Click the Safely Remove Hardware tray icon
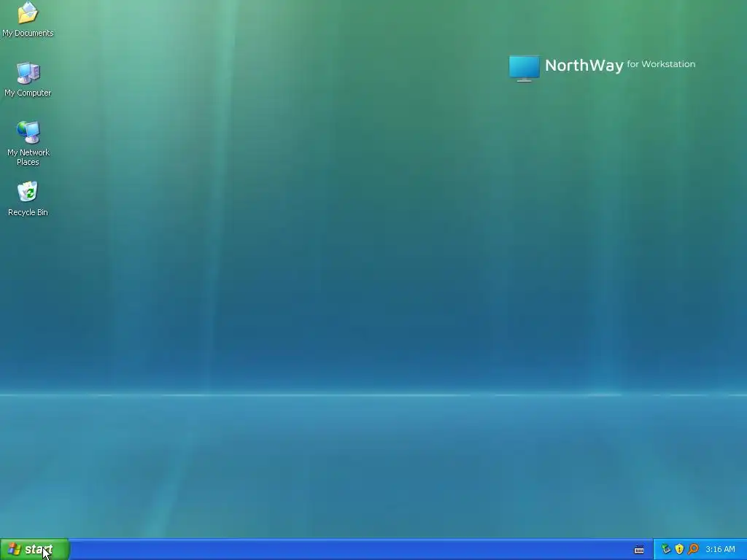747x560 pixels. tap(666, 550)
